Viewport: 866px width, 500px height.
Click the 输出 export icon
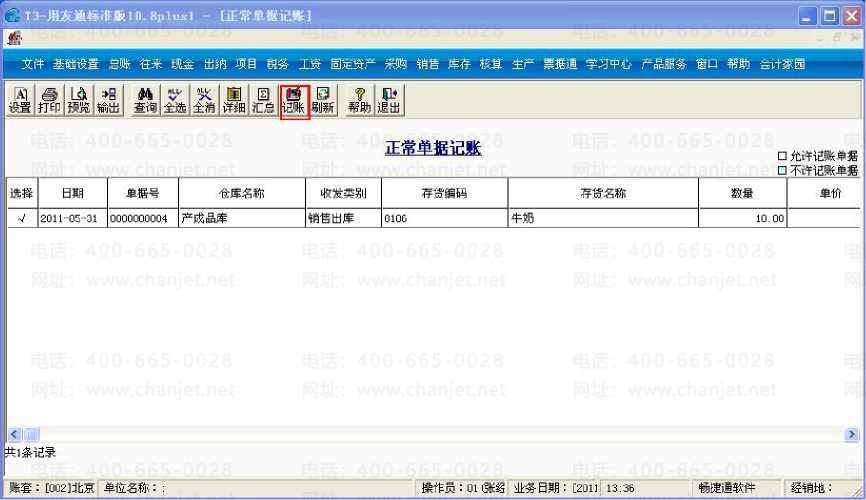point(108,100)
